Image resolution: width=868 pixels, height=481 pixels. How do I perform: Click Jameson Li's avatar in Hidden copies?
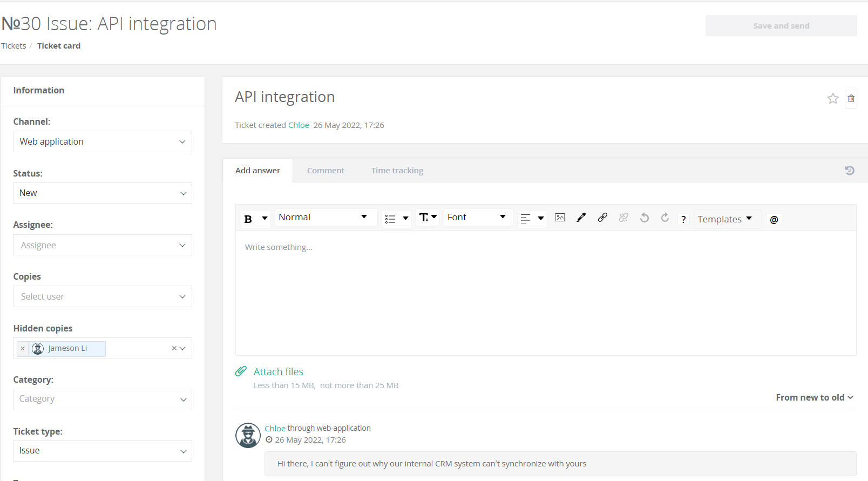click(38, 349)
